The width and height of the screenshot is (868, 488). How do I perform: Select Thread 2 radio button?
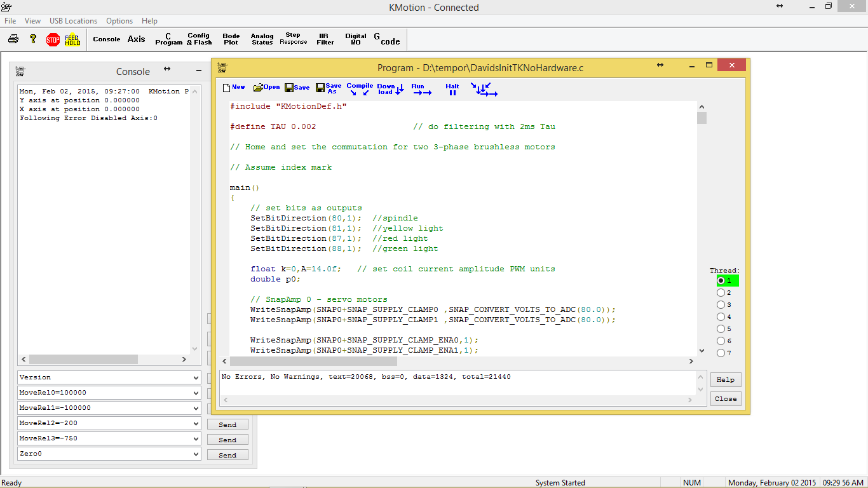[721, 293]
